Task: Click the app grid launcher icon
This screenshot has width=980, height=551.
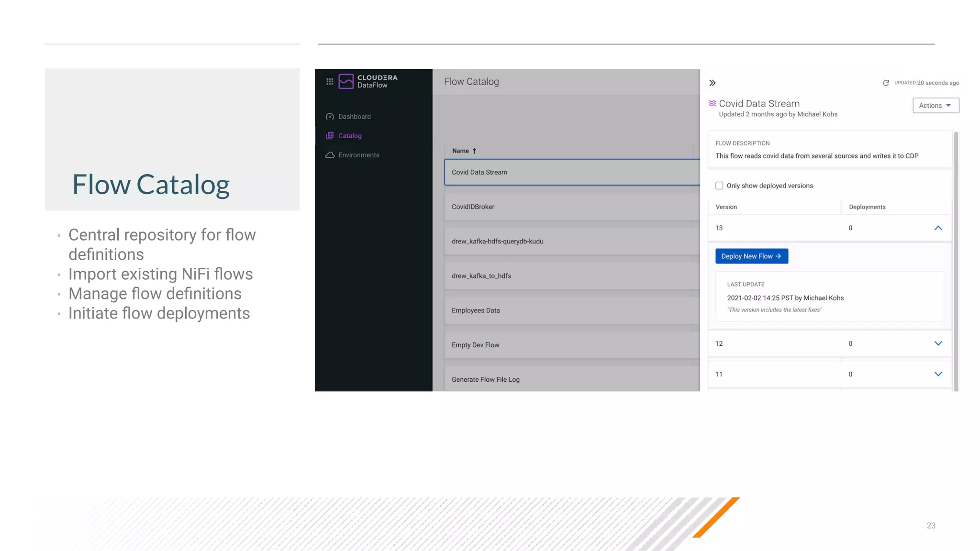Action: 330,82
